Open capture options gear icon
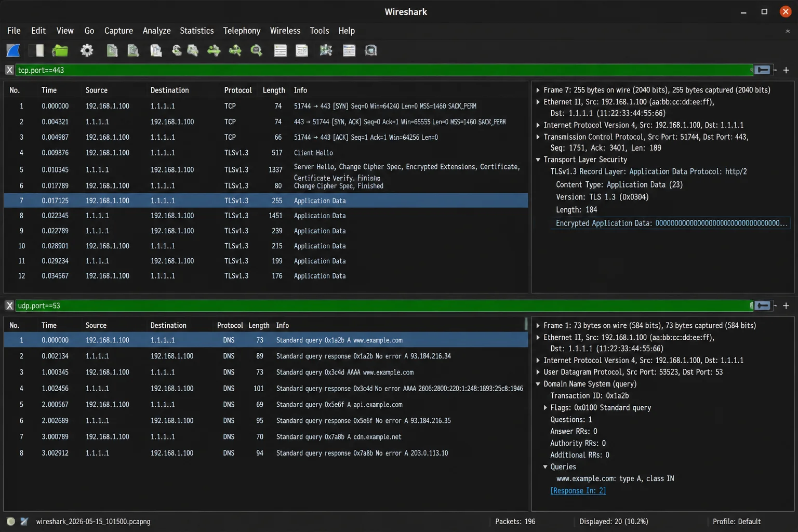This screenshot has width=798, height=532. [87, 50]
